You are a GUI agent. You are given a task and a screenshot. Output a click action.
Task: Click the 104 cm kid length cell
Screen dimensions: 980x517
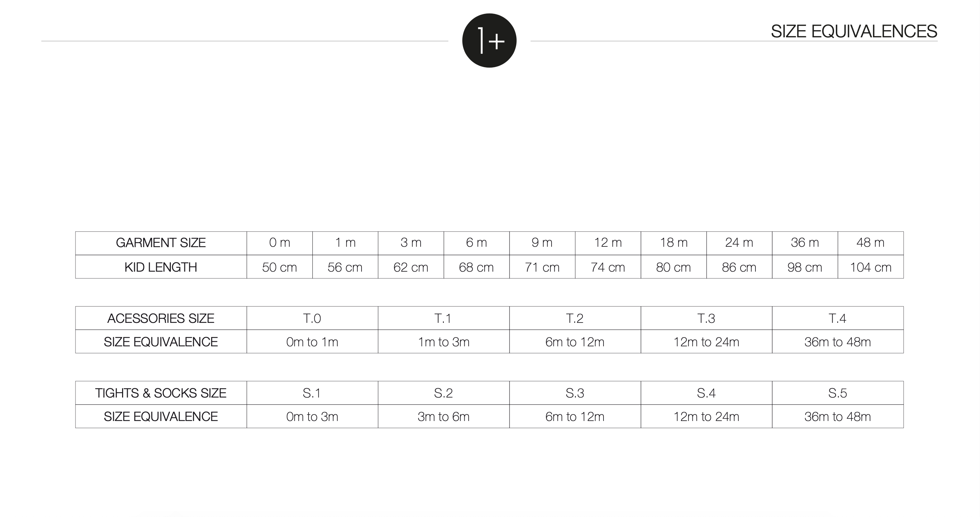870,267
